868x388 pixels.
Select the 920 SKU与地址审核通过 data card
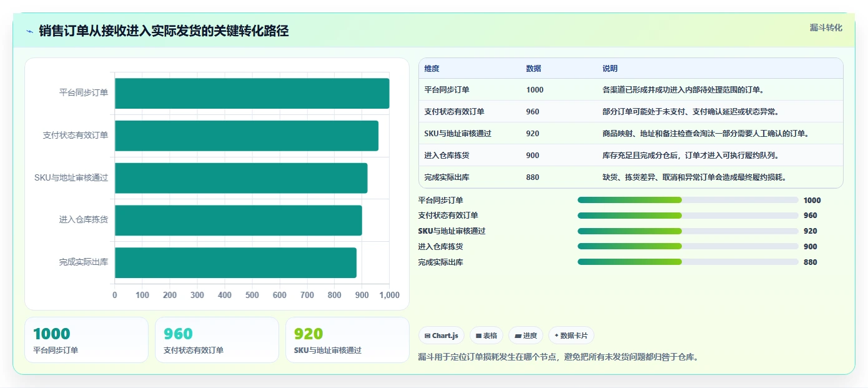pyautogui.click(x=347, y=340)
